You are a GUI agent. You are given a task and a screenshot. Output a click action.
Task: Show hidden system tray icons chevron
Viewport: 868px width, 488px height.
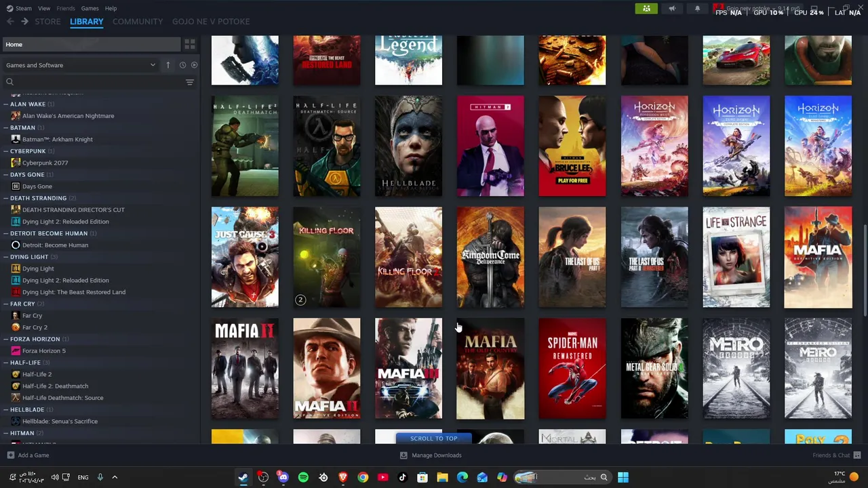click(x=115, y=477)
